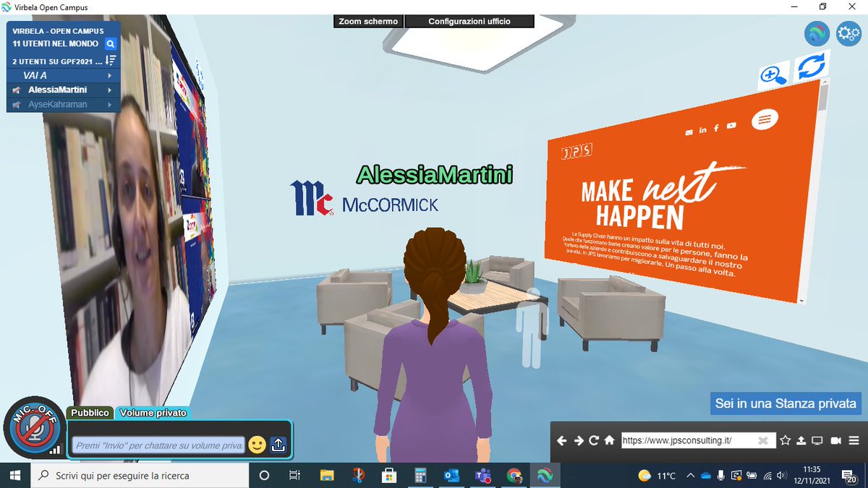Open the volume control in system tray
The width and height of the screenshot is (868, 488).
[x=781, y=476]
